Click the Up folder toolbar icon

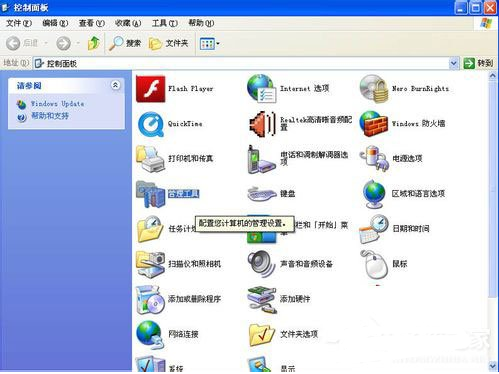point(94,43)
